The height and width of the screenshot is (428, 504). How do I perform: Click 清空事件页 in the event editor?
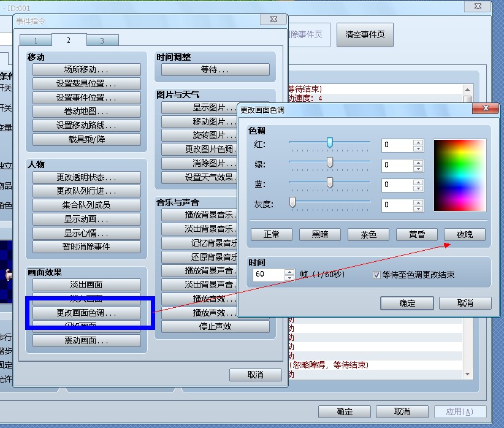click(x=365, y=35)
